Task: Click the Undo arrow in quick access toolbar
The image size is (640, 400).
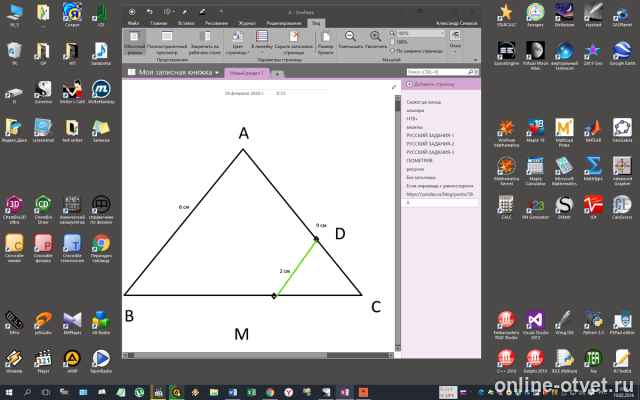Action: click(x=149, y=12)
